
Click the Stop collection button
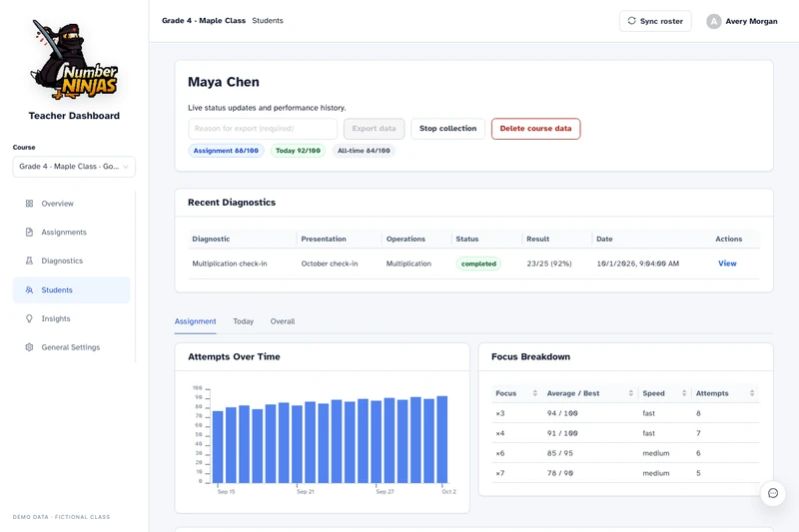pyautogui.click(x=447, y=129)
